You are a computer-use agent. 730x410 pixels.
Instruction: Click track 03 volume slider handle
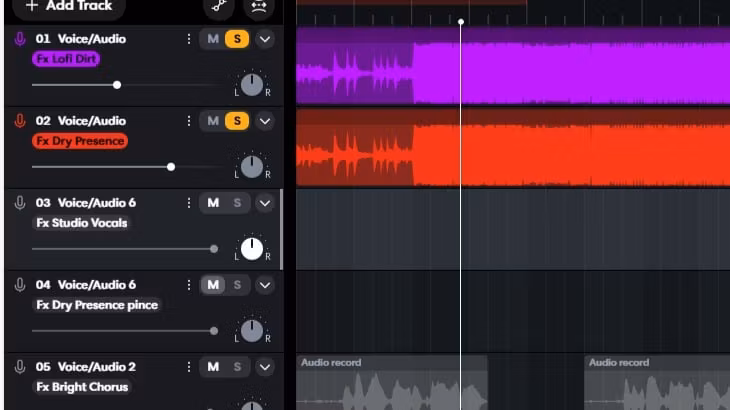point(214,249)
